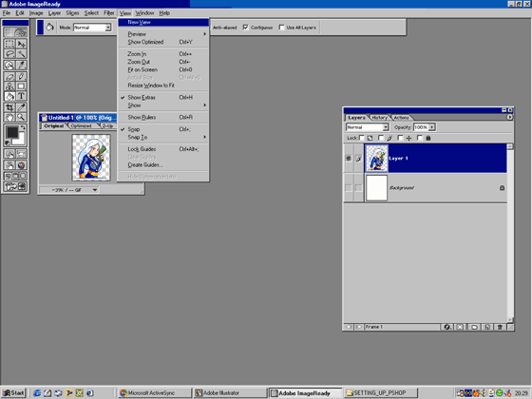
Task: Select the Eyedropper tool
Action: tap(21, 107)
